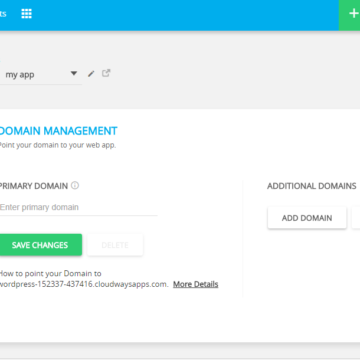The height and width of the screenshot is (360, 360).
Task: Click the Save Changes button
Action: click(x=40, y=245)
